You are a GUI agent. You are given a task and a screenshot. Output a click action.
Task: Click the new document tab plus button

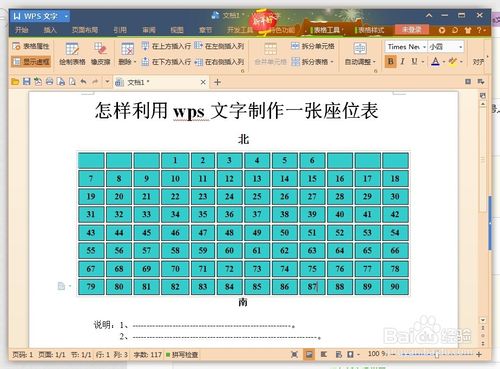tap(217, 82)
